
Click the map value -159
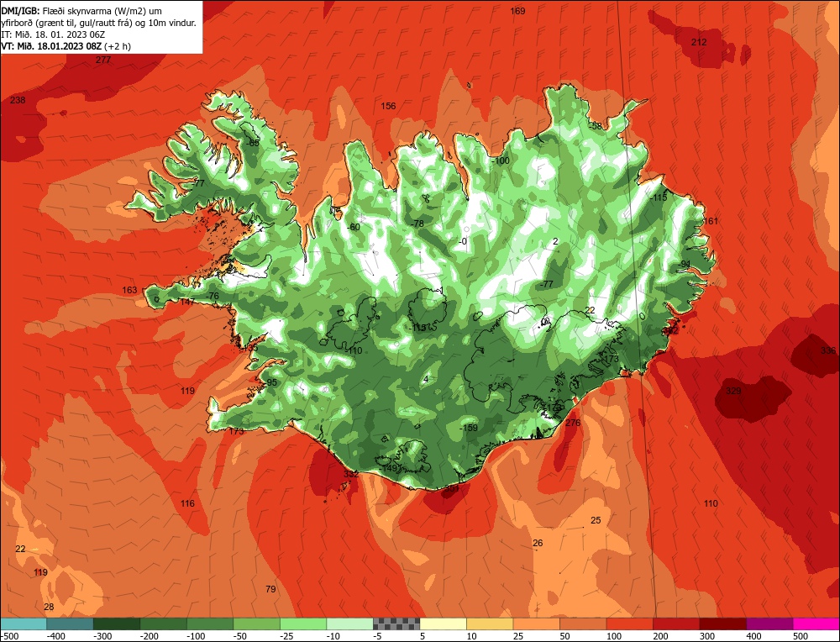[469, 429]
